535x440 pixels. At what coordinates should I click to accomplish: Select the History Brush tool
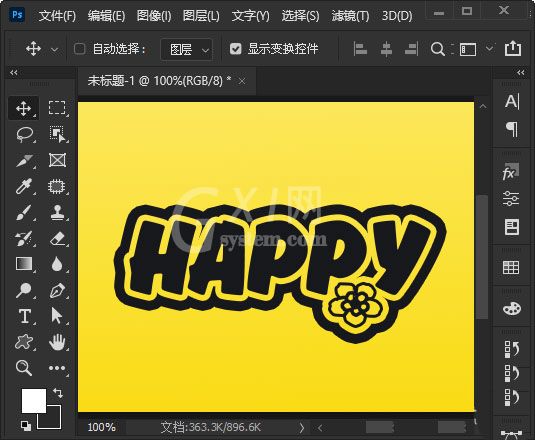[x=24, y=238]
